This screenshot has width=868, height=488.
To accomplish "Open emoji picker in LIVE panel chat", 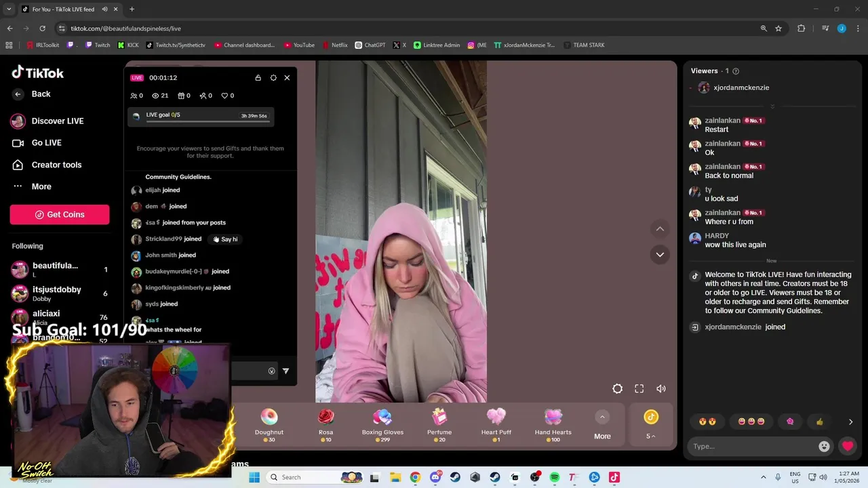I will coord(272,371).
